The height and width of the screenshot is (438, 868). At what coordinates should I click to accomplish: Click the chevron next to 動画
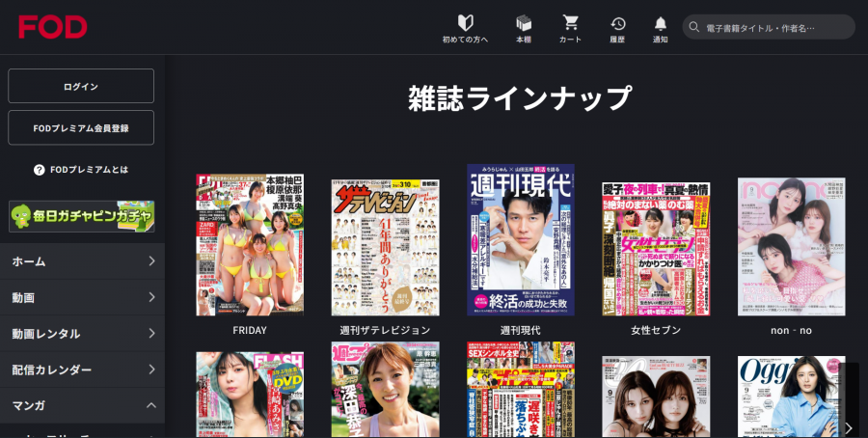coord(151,297)
